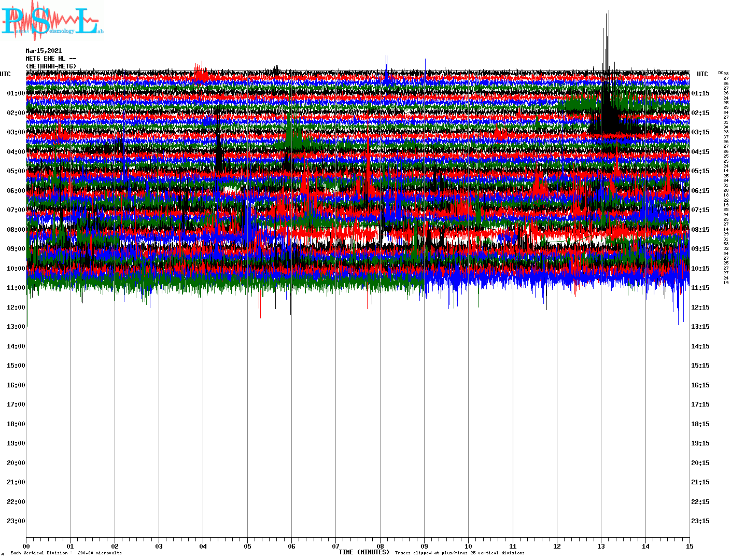Click the 13:15 label on right axis
Viewport: 731px width, 560px height.
click(700, 327)
